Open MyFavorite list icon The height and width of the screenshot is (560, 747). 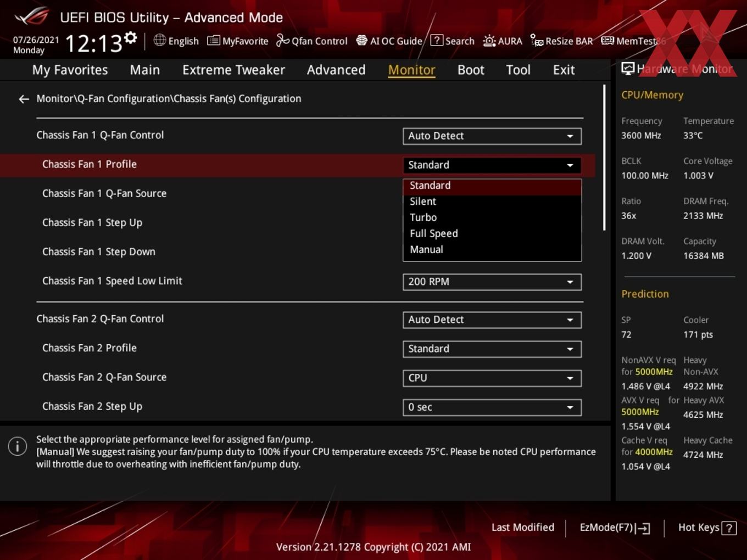click(213, 41)
